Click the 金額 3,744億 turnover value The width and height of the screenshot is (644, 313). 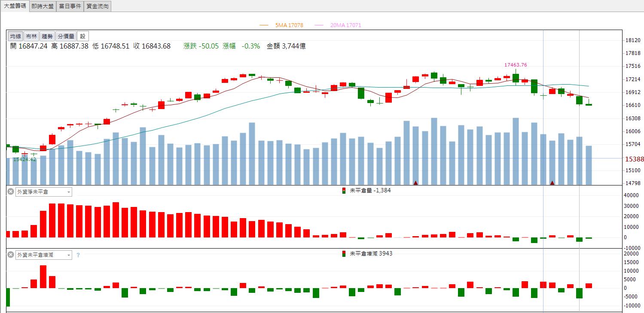(287, 46)
